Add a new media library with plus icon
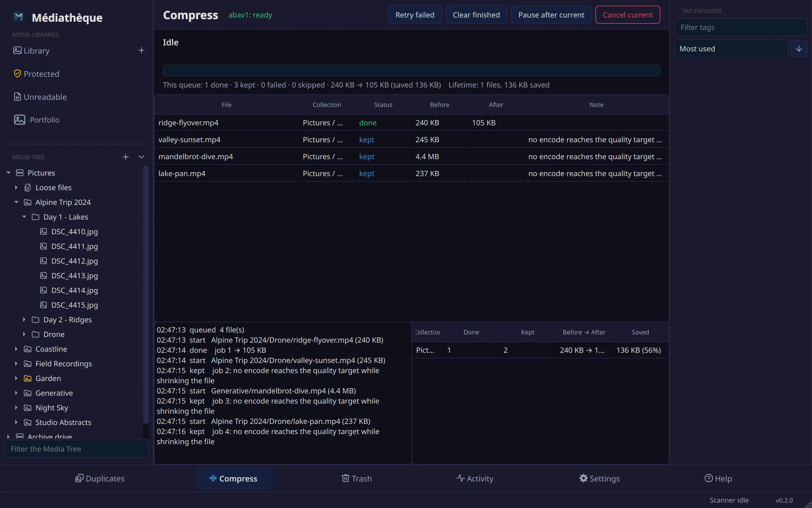This screenshot has width=812, height=508. [x=141, y=51]
